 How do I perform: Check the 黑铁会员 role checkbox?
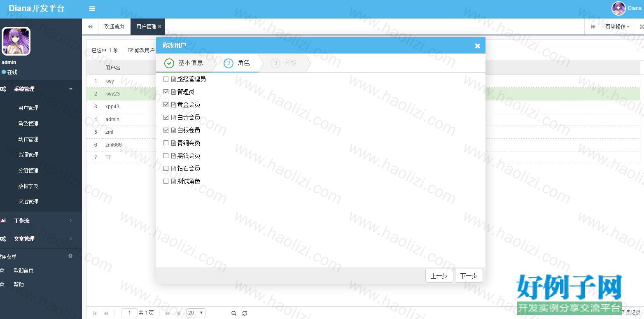click(166, 156)
